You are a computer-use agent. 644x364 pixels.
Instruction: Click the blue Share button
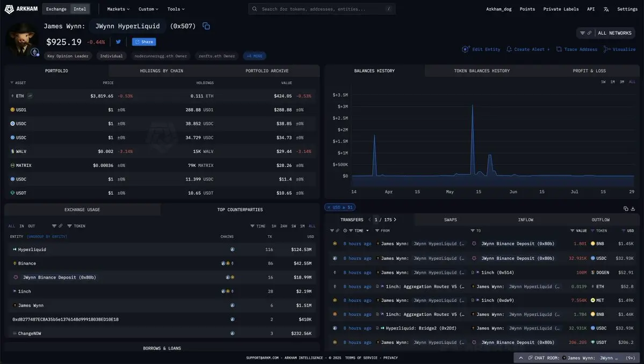point(144,42)
